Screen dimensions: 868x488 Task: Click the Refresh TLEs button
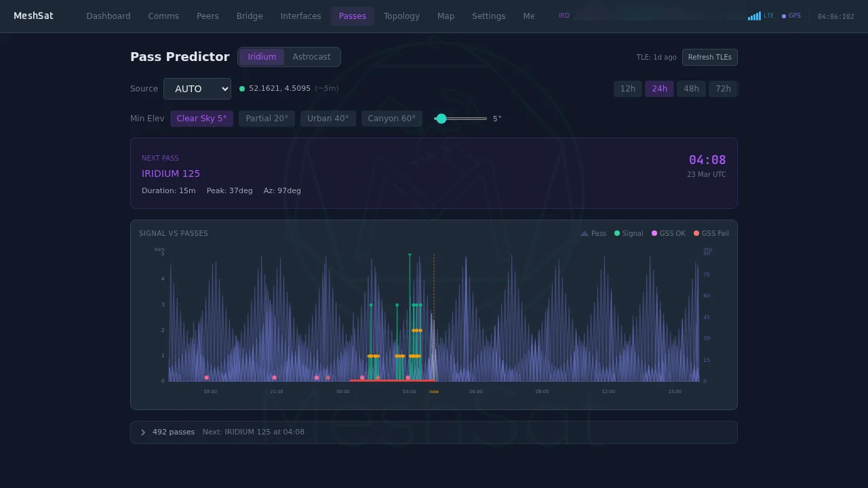tap(709, 57)
